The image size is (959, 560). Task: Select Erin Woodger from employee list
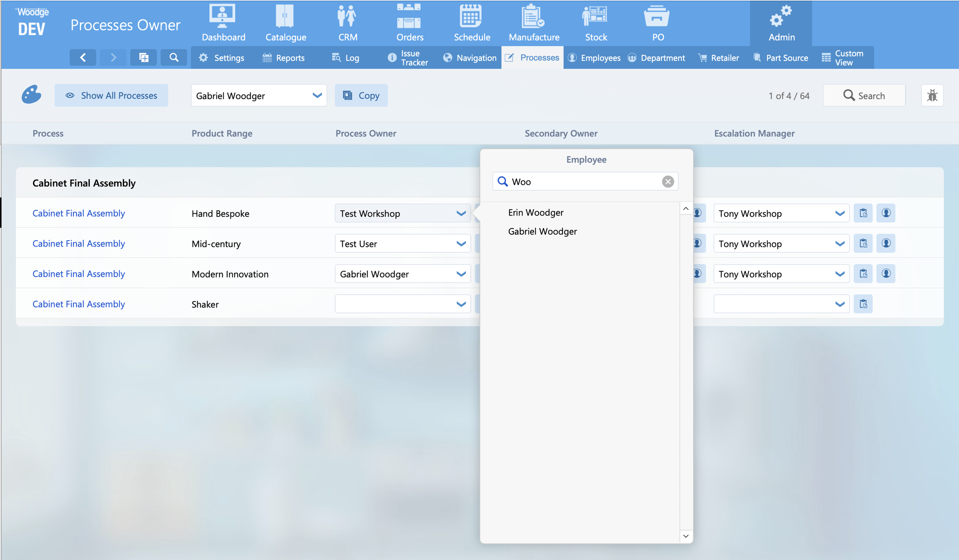[536, 212]
